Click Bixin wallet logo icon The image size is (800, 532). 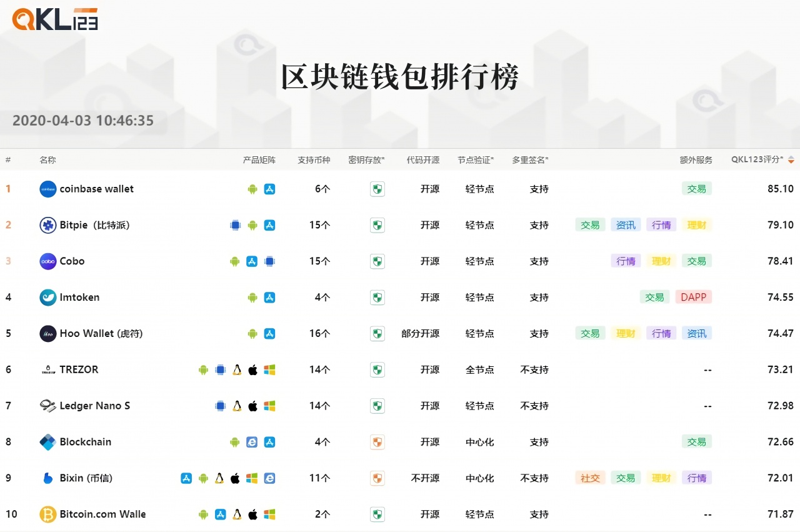(48, 478)
